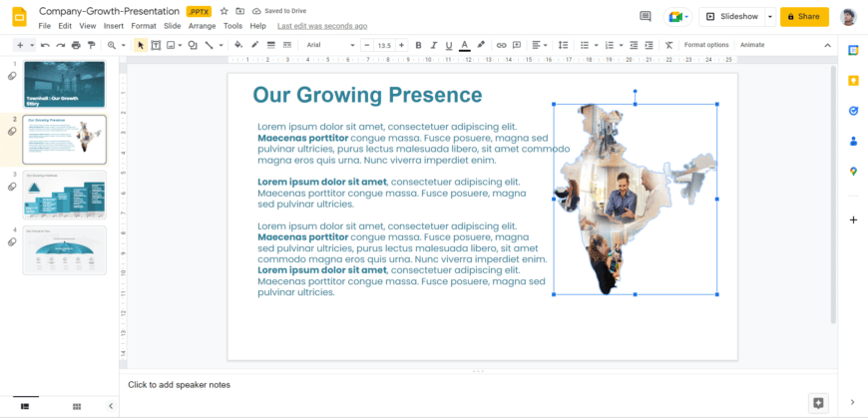This screenshot has width=868, height=418.
Task: Hide the menus with collapse arrow
Action: click(827, 45)
